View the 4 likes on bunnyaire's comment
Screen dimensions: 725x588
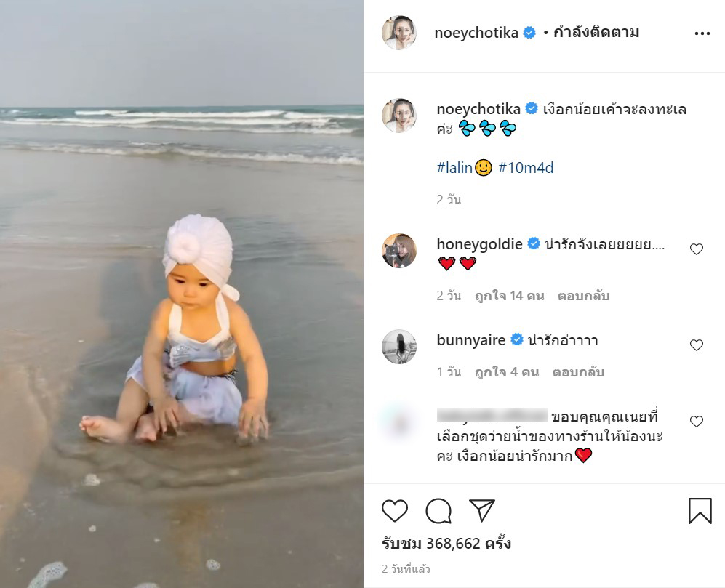[507, 371]
